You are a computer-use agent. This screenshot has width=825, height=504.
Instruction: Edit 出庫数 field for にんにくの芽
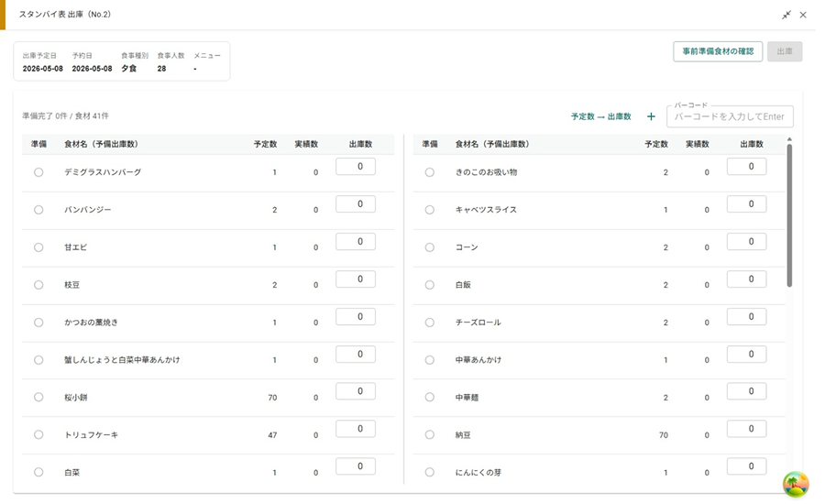click(746, 466)
